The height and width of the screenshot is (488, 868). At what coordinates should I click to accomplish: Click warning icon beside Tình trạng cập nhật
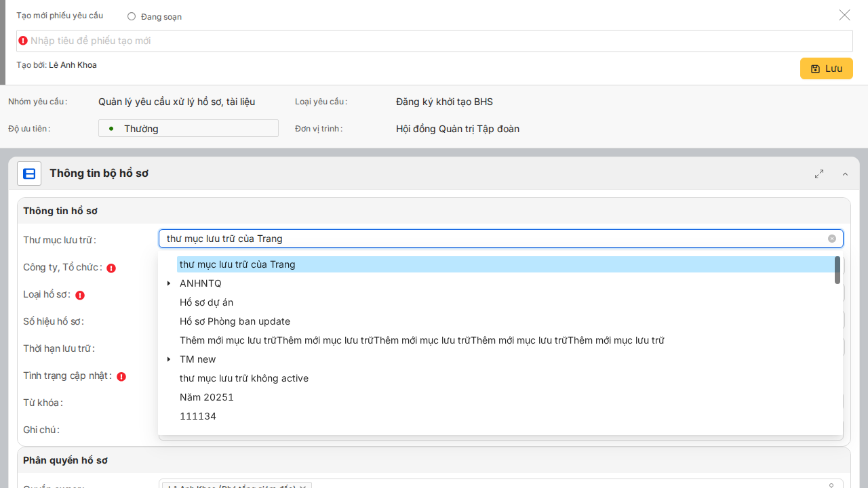pyautogui.click(x=121, y=377)
